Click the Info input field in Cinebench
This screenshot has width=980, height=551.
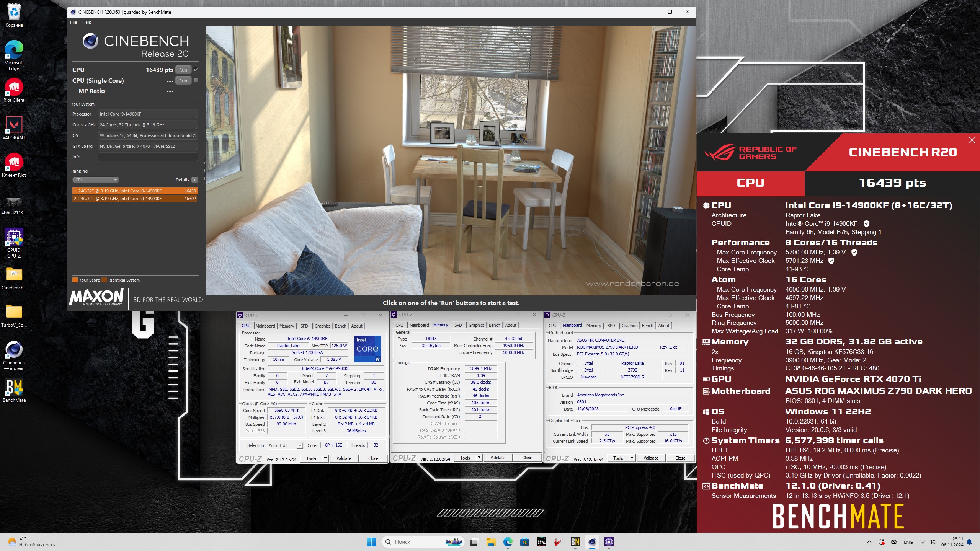click(x=148, y=157)
